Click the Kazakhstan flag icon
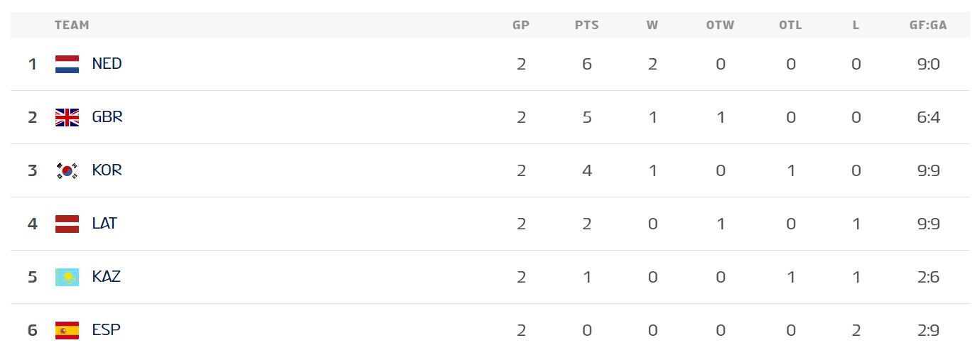This screenshot has height=355, width=980. [67, 278]
